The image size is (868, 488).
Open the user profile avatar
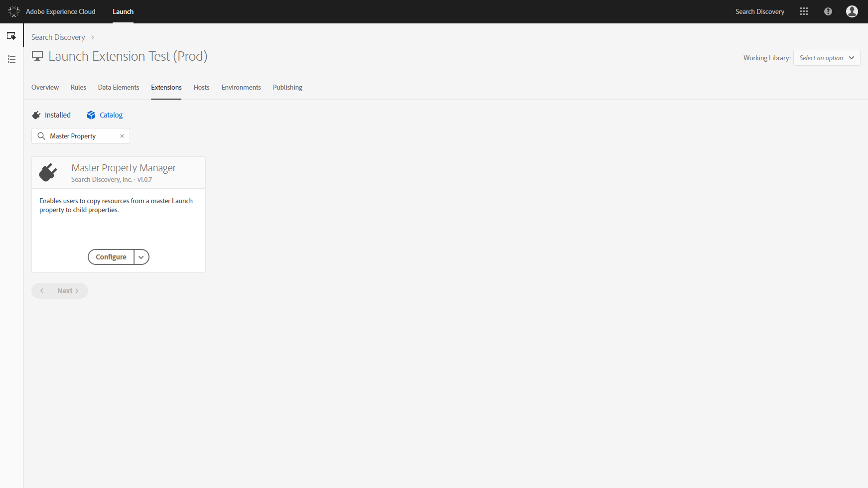(852, 11)
